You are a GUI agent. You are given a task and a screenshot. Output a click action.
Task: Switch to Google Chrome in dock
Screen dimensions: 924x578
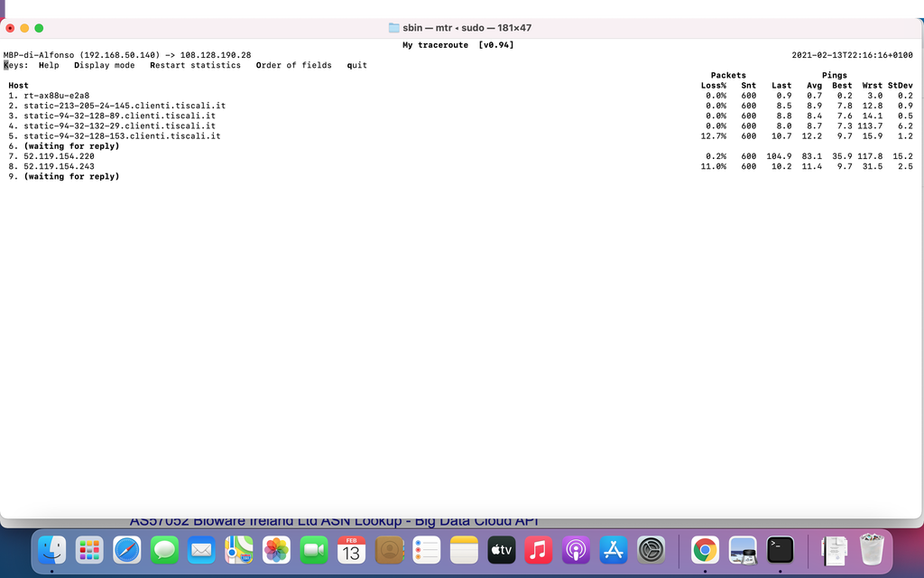point(705,549)
